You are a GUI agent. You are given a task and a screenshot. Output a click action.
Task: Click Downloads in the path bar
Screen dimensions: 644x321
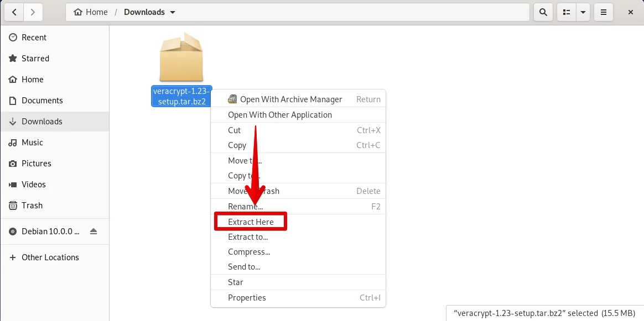[144, 12]
